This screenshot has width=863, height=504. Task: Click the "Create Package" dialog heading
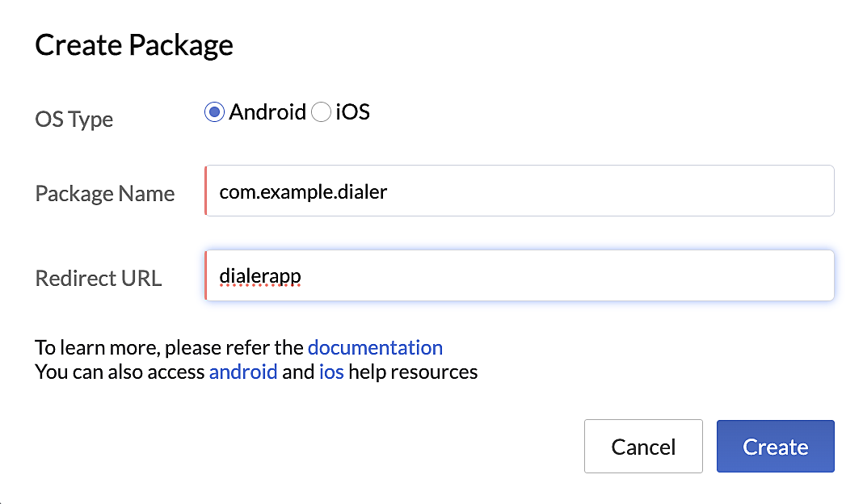[x=134, y=45]
